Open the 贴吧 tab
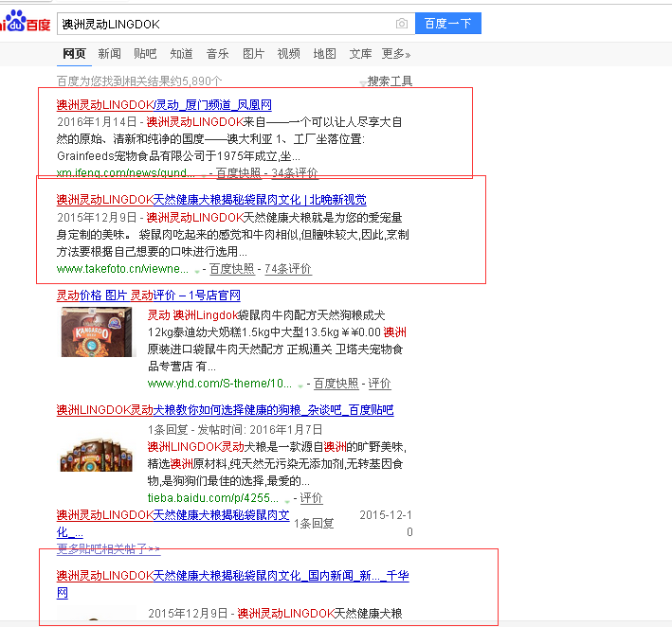 [145, 54]
